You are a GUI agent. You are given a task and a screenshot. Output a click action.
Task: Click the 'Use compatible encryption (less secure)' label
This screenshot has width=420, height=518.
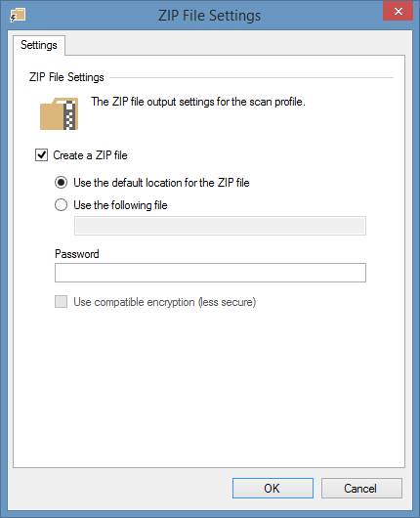click(x=165, y=302)
